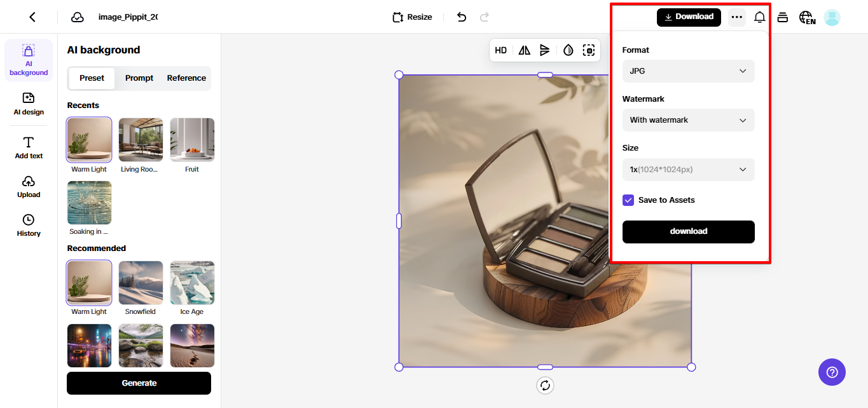
Task: Change language with globe EN icon
Action: pyautogui.click(x=807, y=17)
